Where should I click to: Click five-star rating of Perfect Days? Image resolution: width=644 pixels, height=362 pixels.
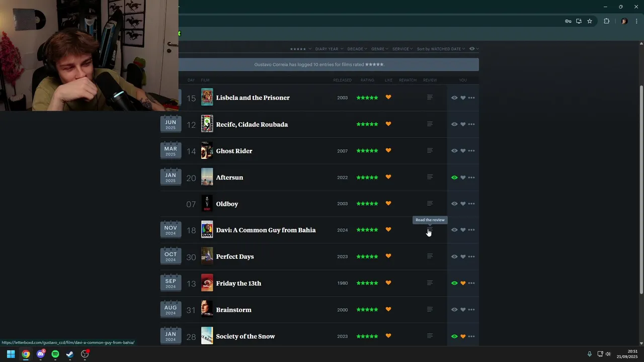(x=367, y=256)
